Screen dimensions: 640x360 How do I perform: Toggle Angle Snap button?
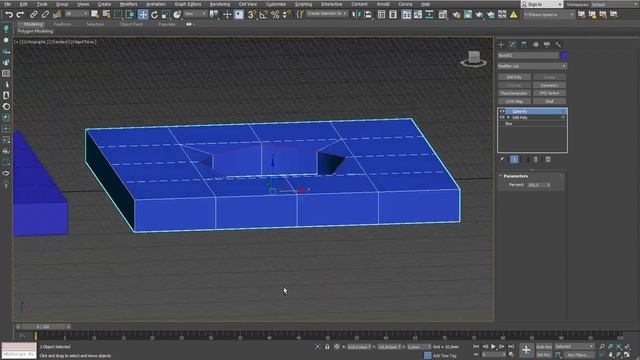(263, 15)
